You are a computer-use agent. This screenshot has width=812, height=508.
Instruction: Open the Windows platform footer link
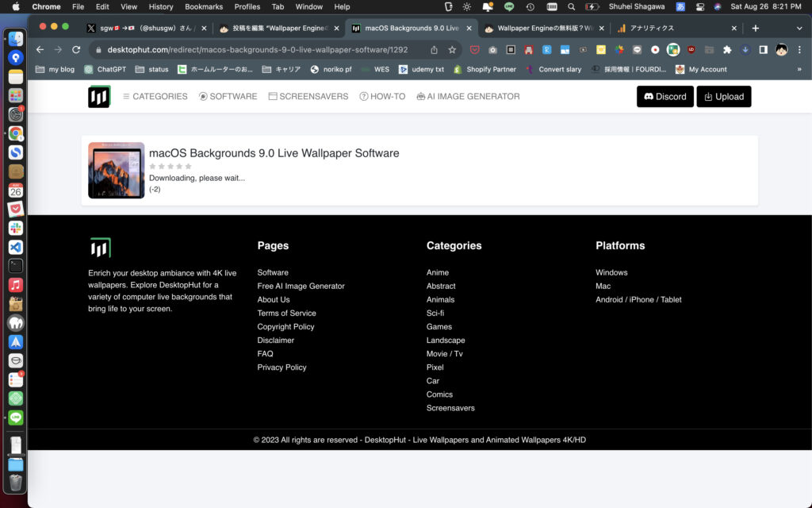coord(611,272)
